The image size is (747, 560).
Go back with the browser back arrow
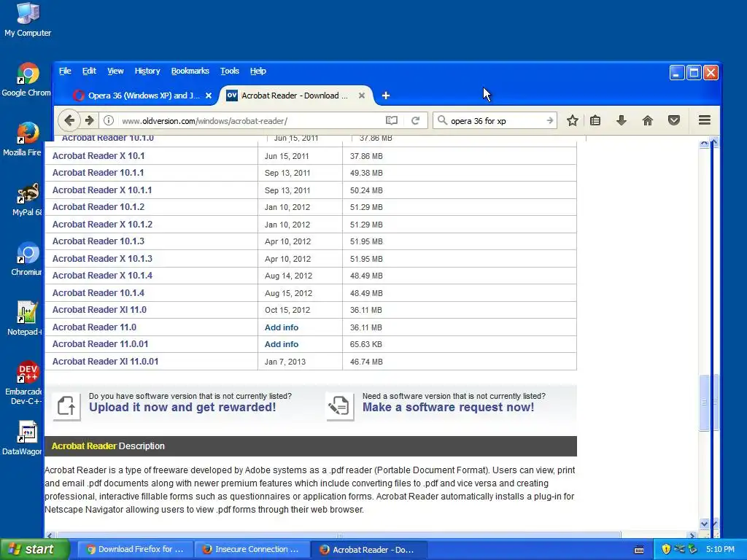69,120
